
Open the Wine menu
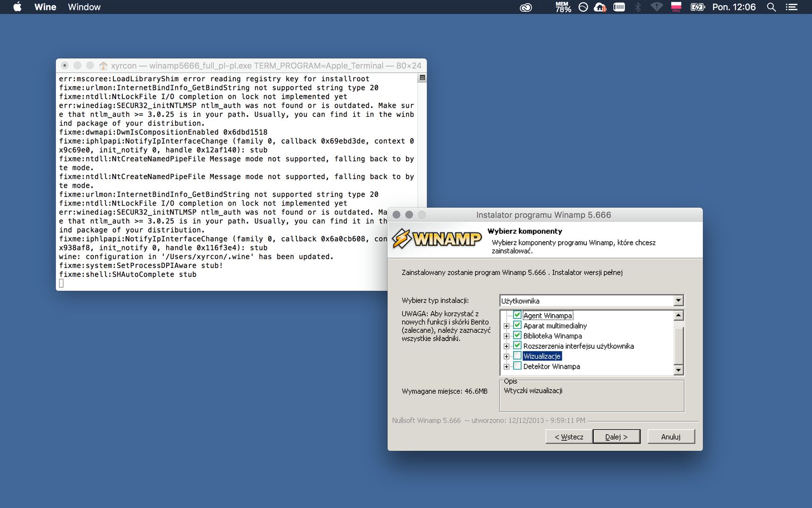tap(45, 7)
